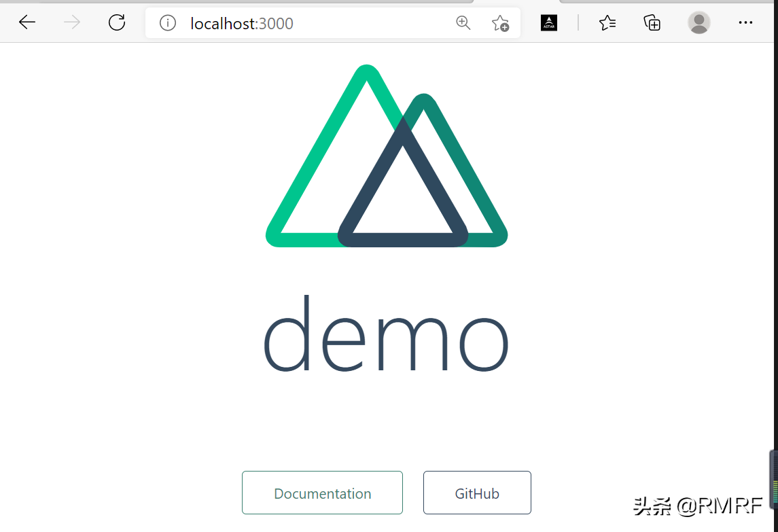Open the Documentation link button
Image resolution: width=778 pixels, height=532 pixels.
[323, 493]
